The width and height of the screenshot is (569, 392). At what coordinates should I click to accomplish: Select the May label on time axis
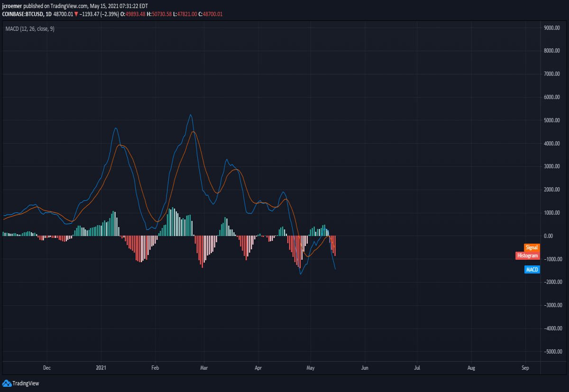311,367
